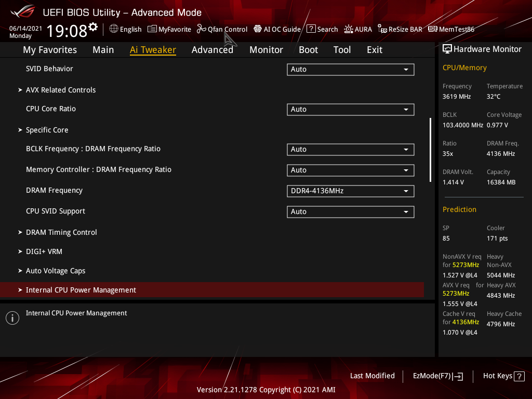Click SVID Behavior label

[x=49, y=69]
